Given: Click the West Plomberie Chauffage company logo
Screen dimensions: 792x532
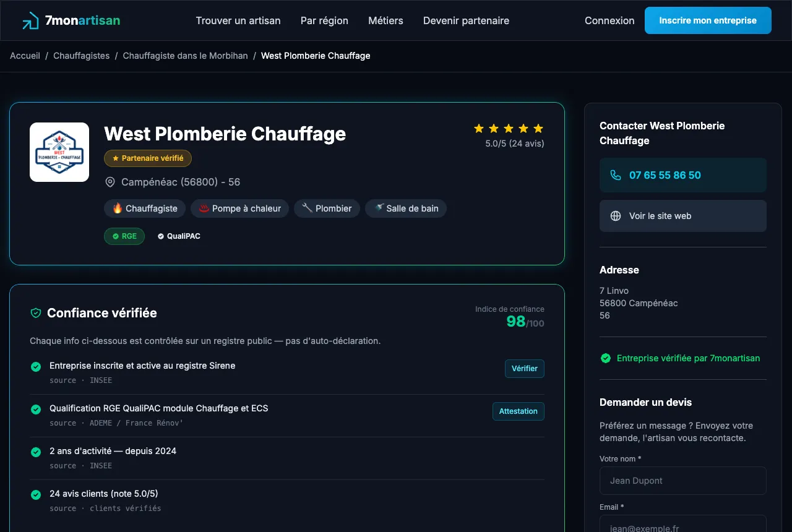Looking at the screenshot, I should coord(59,152).
